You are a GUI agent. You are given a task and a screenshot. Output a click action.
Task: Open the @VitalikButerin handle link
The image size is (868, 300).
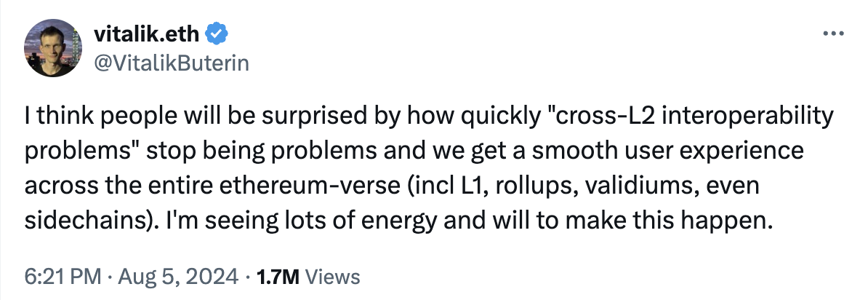click(172, 63)
